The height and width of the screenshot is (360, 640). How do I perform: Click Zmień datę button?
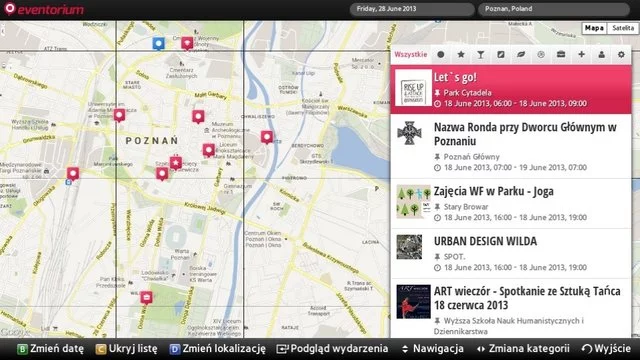coord(51,349)
